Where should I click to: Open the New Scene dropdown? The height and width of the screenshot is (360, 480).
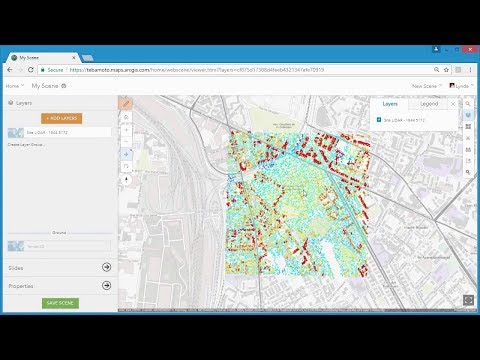tap(427, 86)
